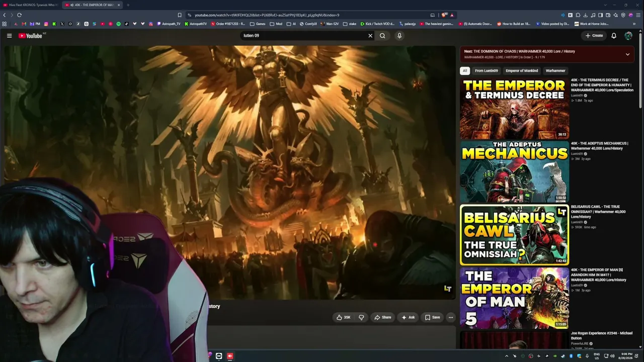
Task: Run the search with the magnifier button
Action: (x=382, y=36)
